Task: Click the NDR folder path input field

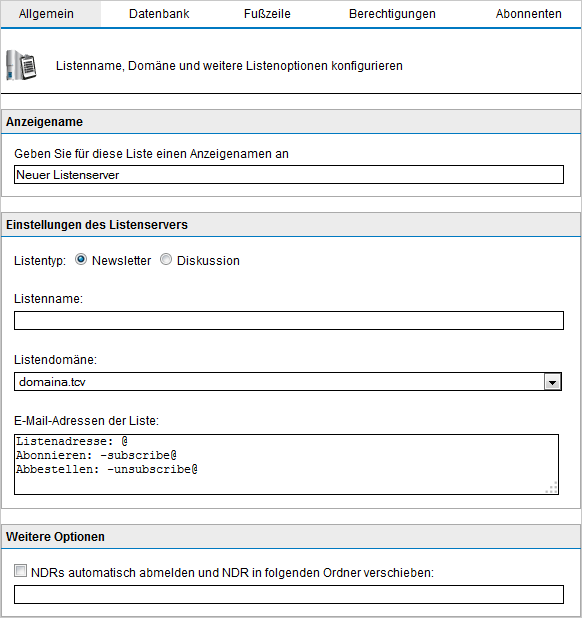Action: [x=289, y=594]
